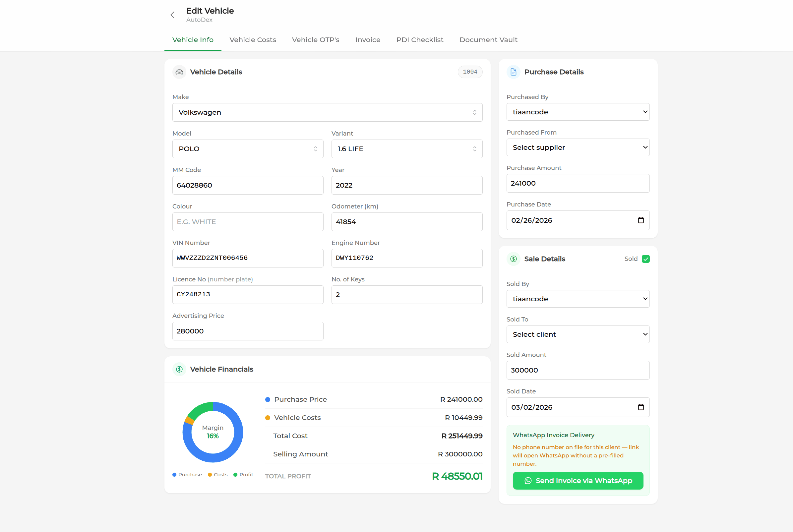Image resolution: width=793 pixels, height=532 pixels.
Task: Click the 1004 stock number badge
Action: 470,72
